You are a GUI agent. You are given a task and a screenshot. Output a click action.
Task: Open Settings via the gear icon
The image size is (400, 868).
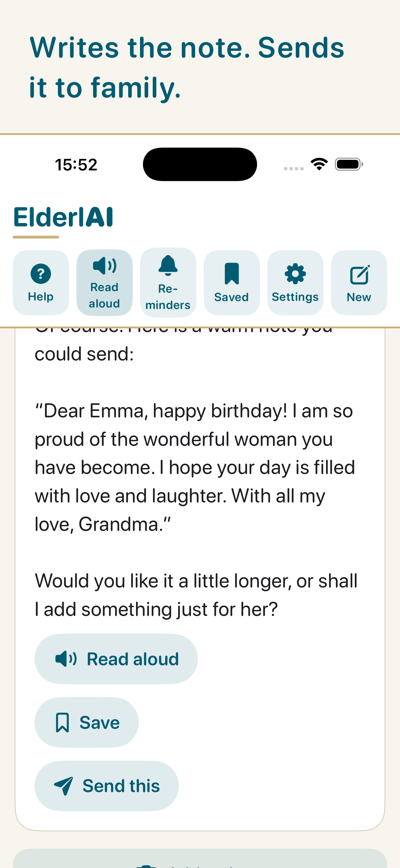pyautogui.click(x=295, y=282)
